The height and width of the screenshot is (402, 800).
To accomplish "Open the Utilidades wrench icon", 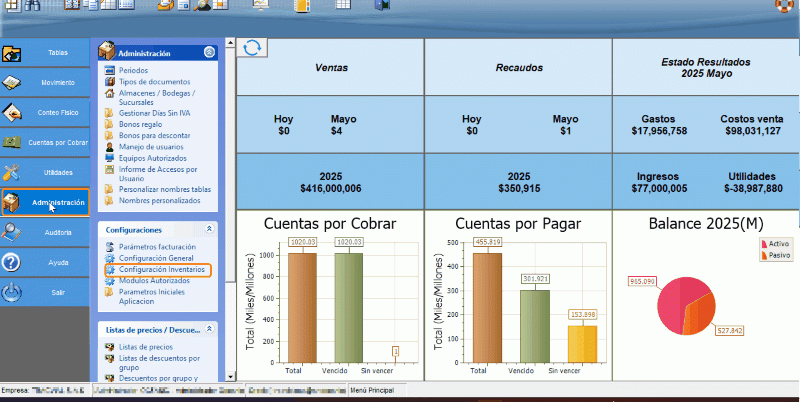I will click(x=13, y=172).
